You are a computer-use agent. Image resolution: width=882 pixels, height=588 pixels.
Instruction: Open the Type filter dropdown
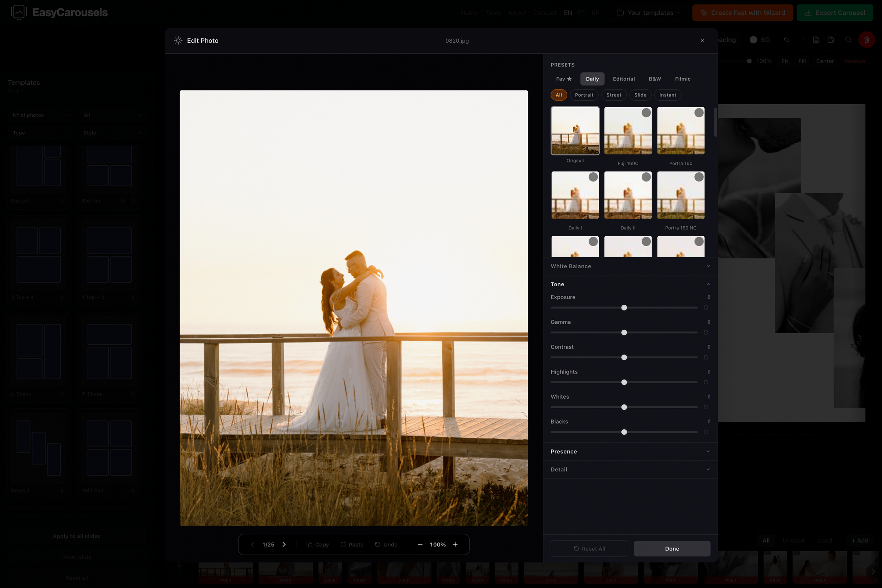[41, 133]
